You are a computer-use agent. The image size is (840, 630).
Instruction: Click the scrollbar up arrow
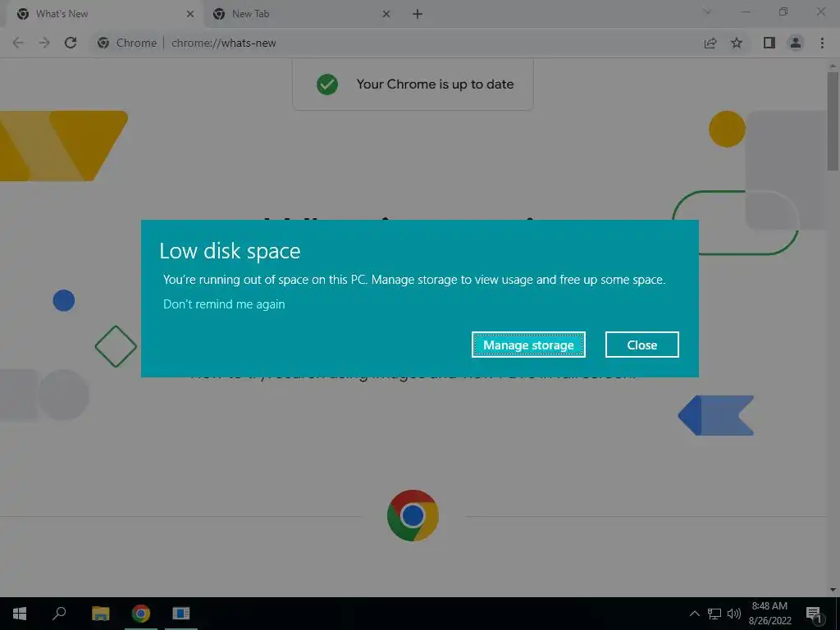coord(833,66)
